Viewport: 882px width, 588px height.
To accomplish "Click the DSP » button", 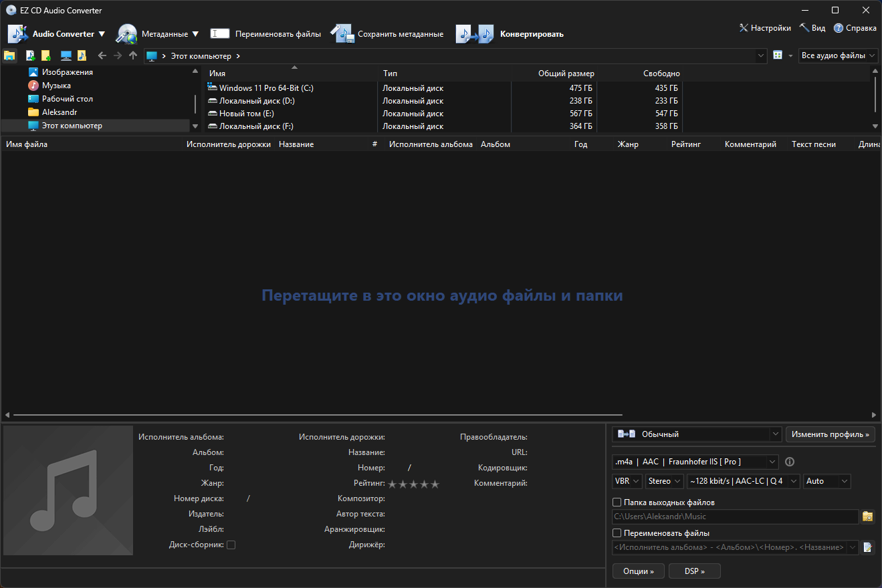I will pyautogui.click(x=695, y=571).
